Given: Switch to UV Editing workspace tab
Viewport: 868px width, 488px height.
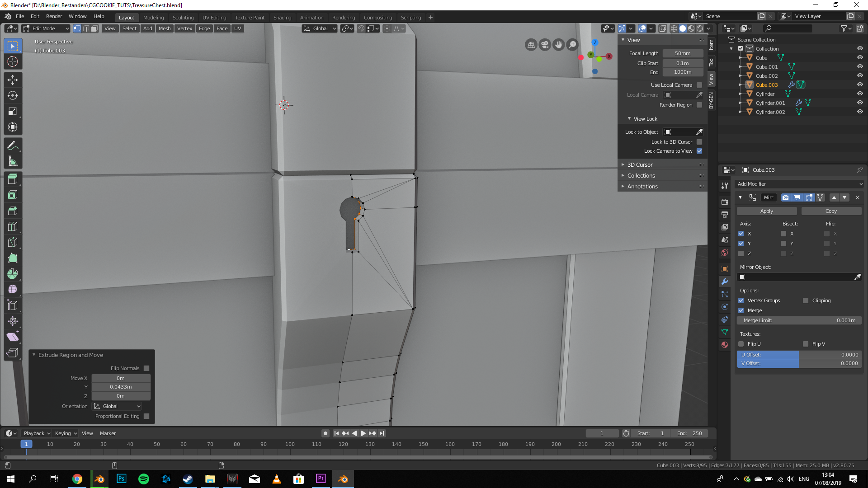Looking at the screenshot, I should tap(214, 18).
